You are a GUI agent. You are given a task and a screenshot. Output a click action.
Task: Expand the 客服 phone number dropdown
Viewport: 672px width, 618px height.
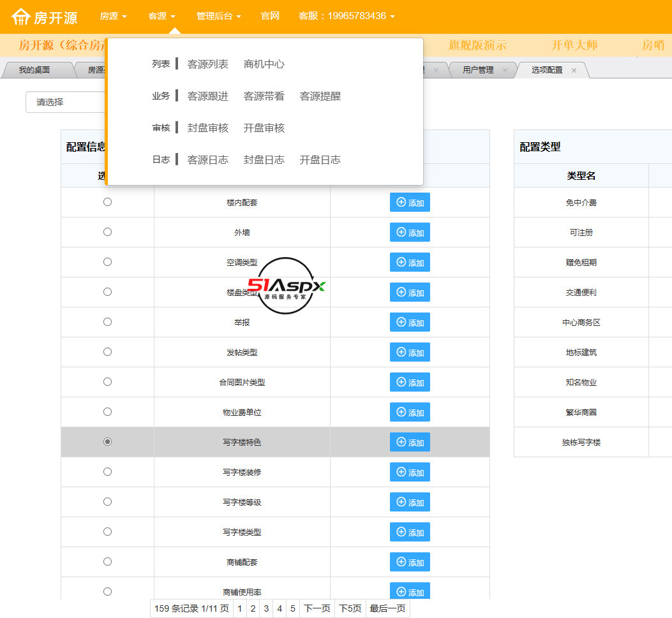tap(346, 16)
